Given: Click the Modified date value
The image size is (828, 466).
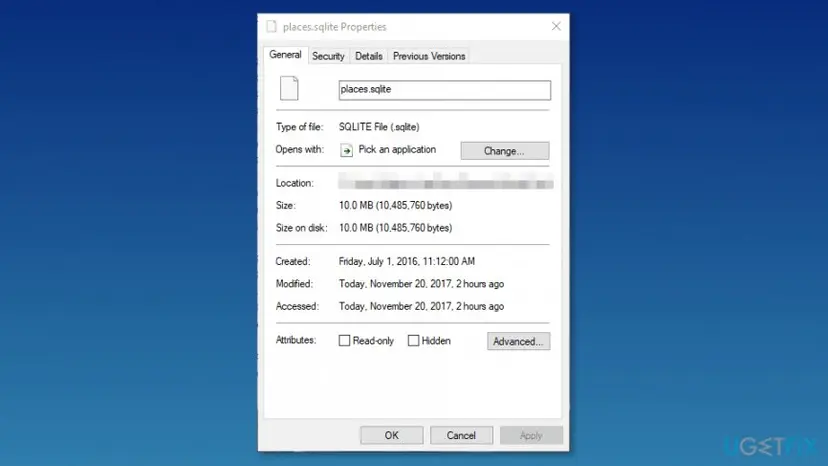Looking at the screenshot, I should click(x=421, y=284).
